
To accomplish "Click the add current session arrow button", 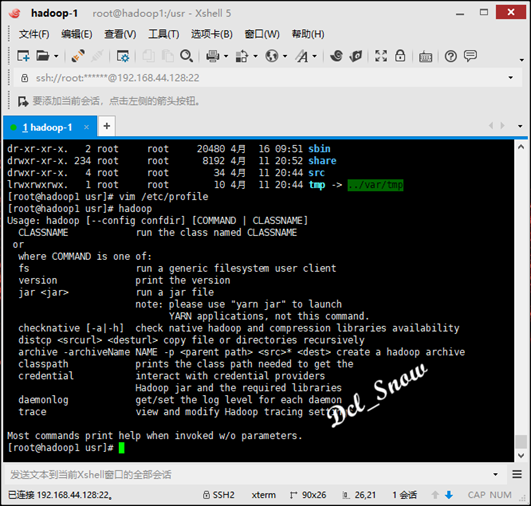I will tap(23, 101).
